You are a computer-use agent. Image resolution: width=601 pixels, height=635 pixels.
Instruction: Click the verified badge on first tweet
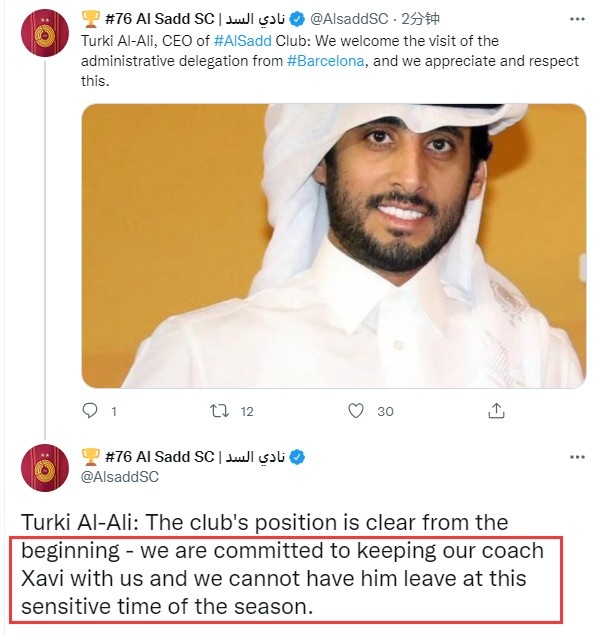(x=298, y=19)
